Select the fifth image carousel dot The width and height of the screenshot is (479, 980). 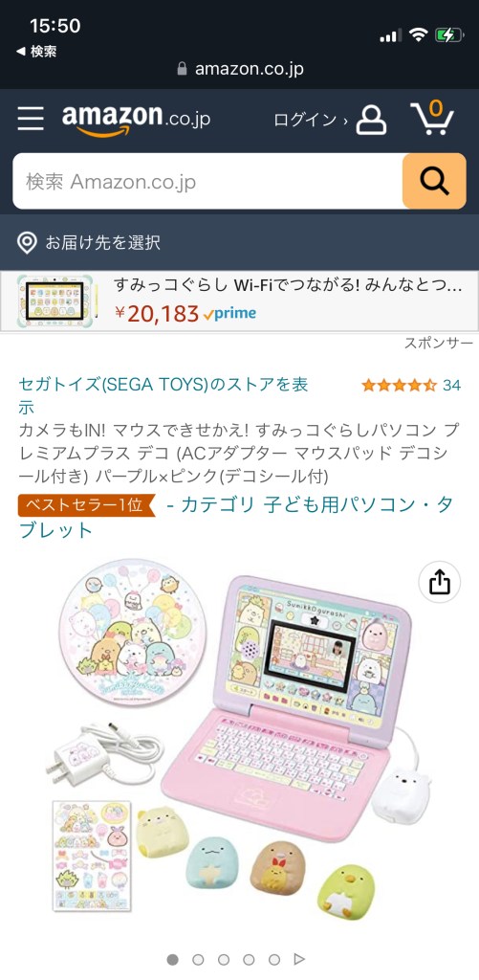coord(274,959)
